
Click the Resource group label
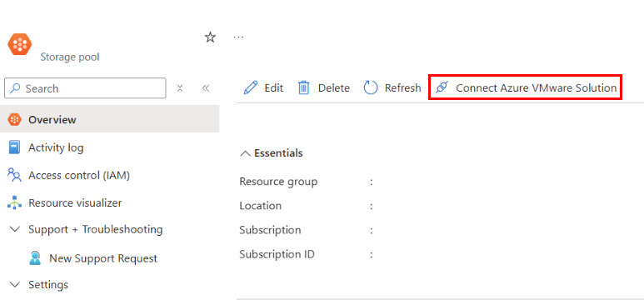tap(278, 181)
